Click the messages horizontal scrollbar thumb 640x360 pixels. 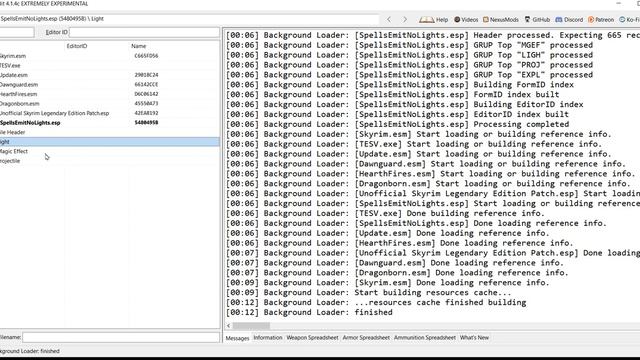pyautogui.click(x=251, y=326)
